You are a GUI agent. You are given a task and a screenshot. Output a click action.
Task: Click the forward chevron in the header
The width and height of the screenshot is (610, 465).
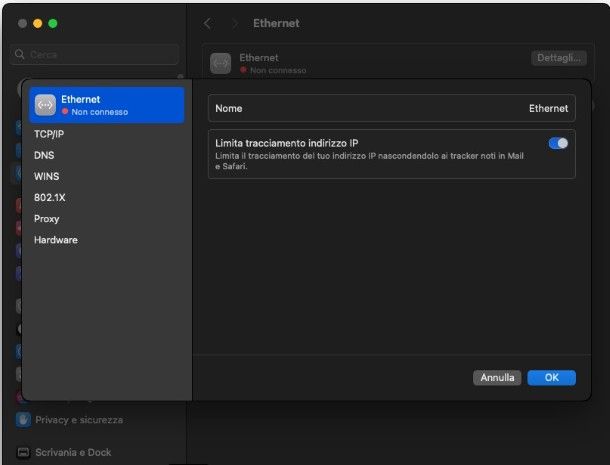click(235, 23)
